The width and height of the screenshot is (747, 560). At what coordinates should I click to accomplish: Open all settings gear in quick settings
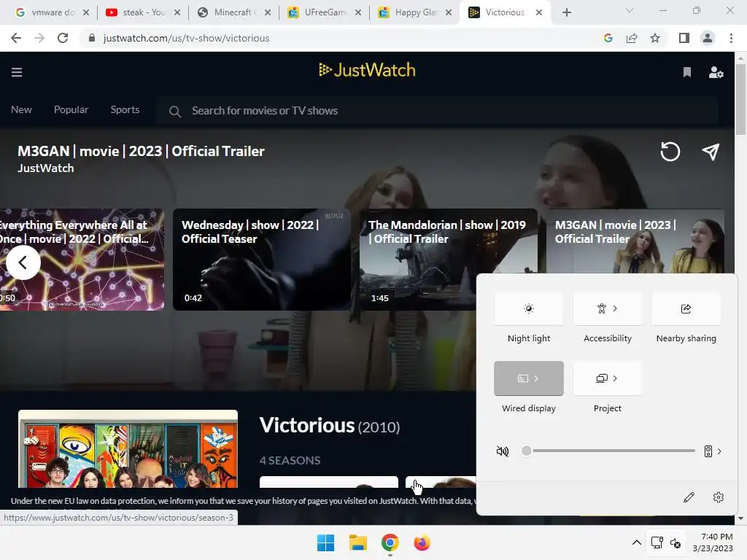point(719,497)
